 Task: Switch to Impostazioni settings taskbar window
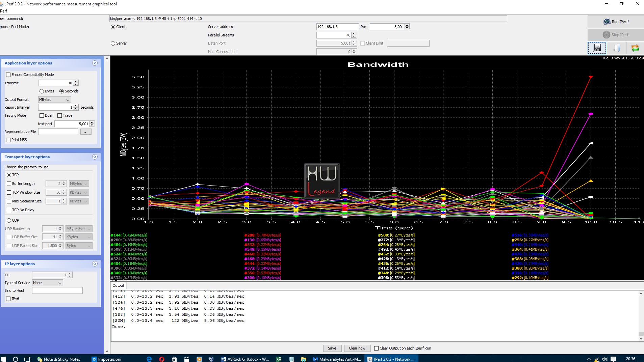[x=107, y=359]
